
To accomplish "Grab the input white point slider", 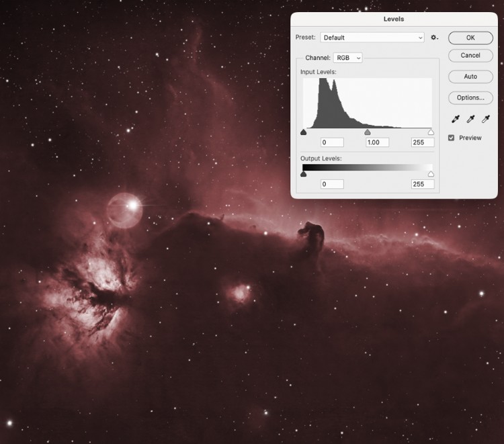I will 431,132.
